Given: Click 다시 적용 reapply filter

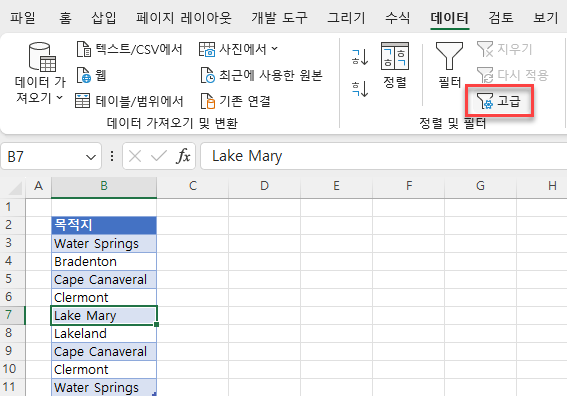Looking at the screenshot, I should pyautogui.click(x=513, y=75).
